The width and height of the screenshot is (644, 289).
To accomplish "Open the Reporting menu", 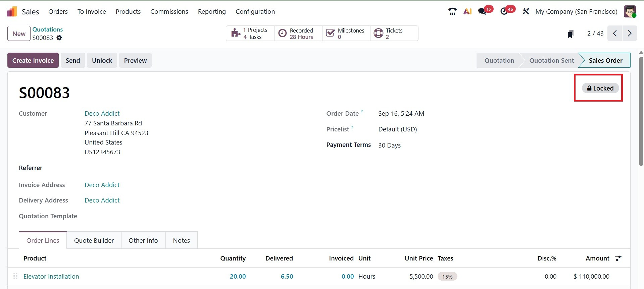I will coord(212,11).
